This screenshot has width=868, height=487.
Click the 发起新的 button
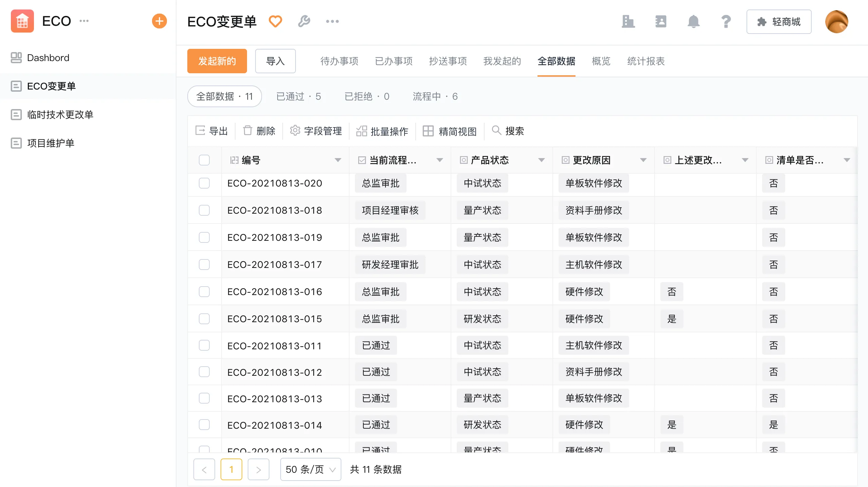click(217, 61)
